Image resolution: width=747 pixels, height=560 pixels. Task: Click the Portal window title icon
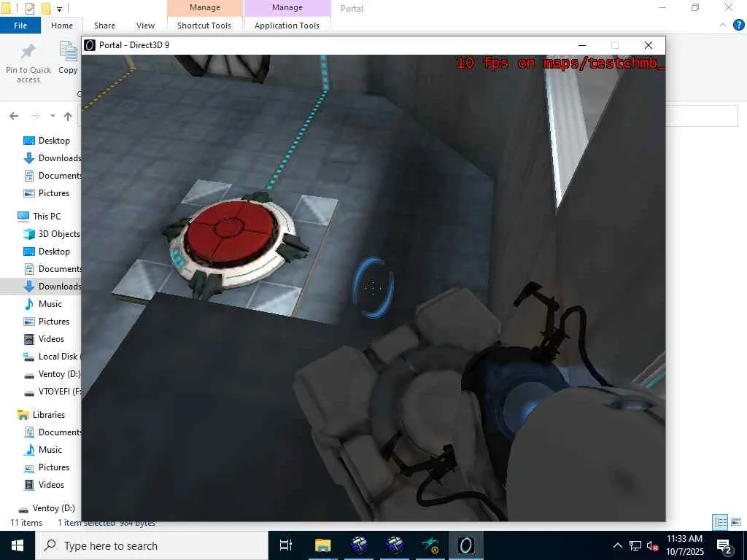pyautogui.click(x=90, y=44)
